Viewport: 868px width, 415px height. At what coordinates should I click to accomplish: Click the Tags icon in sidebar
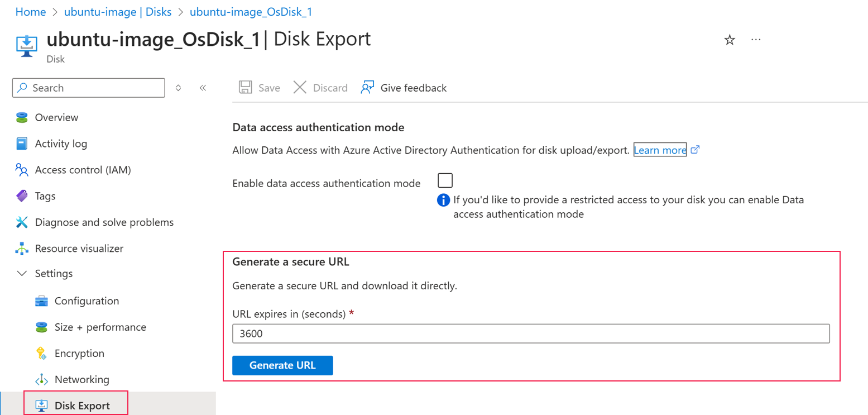coord(22,196)
